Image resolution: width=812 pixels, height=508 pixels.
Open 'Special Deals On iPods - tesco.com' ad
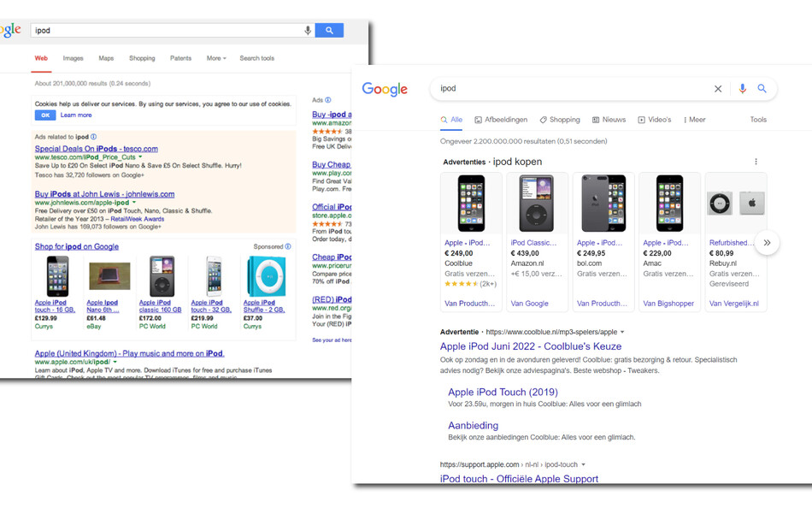pyautogui.click(x=97, y=149)
